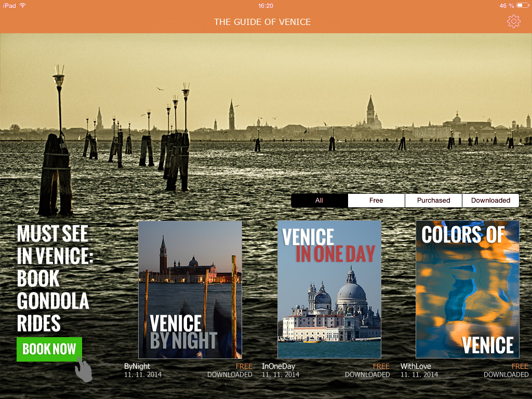Open the settings gear icon
532x399 pixels.
tap(513, 21)
